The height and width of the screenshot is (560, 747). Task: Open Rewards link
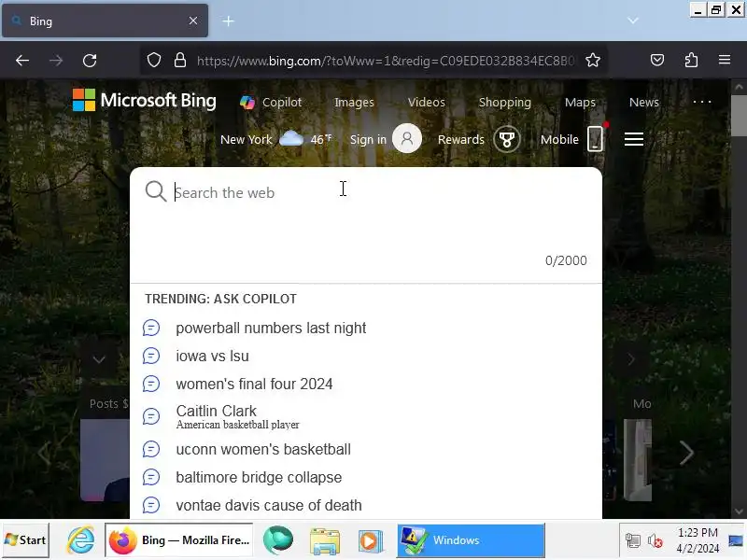(x=460, y=139)
